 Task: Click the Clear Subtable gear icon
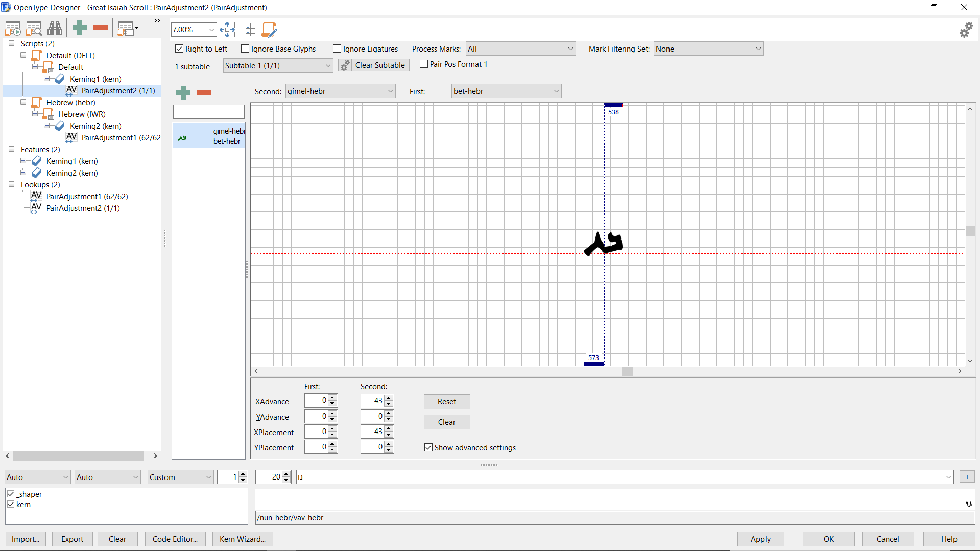click(x=345, y=65)
